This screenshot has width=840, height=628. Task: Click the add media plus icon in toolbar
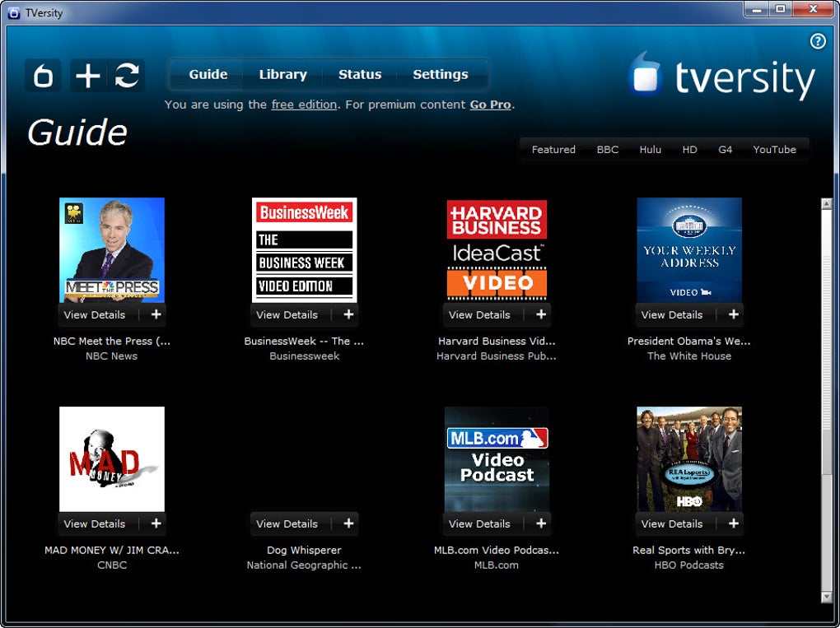tap(88, 75)
